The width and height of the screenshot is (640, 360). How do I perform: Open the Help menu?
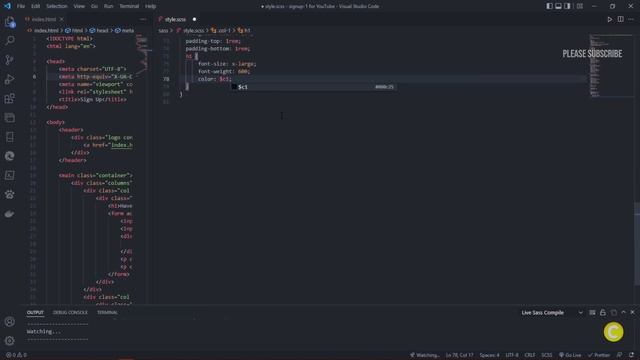coord(151,6)
